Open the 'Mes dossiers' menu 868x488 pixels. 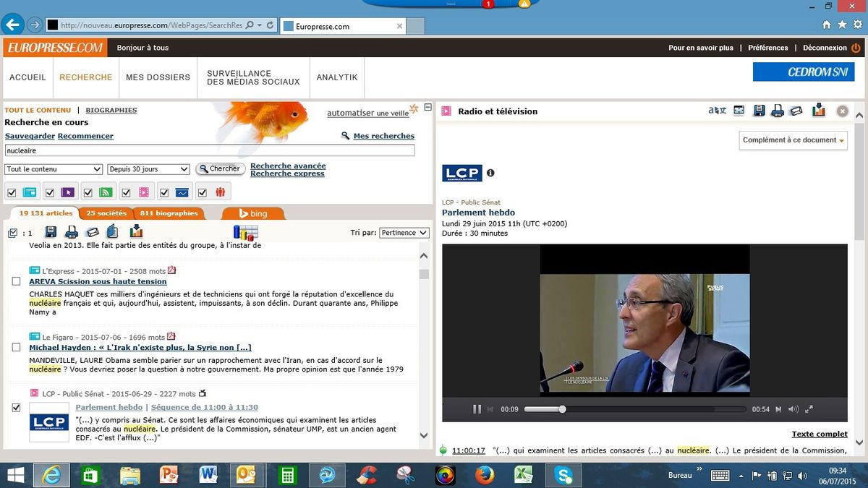pyautogui.click(x=158, y=77)
